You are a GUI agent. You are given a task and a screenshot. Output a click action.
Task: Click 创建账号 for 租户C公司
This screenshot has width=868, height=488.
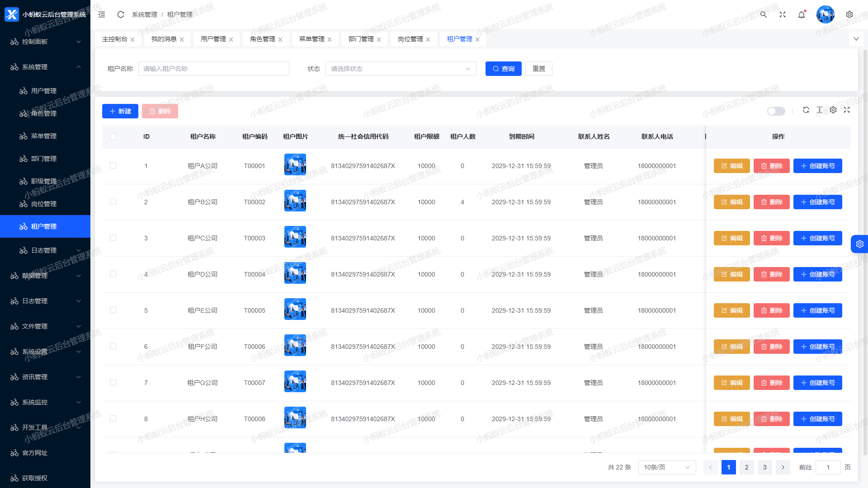point(817,238)
